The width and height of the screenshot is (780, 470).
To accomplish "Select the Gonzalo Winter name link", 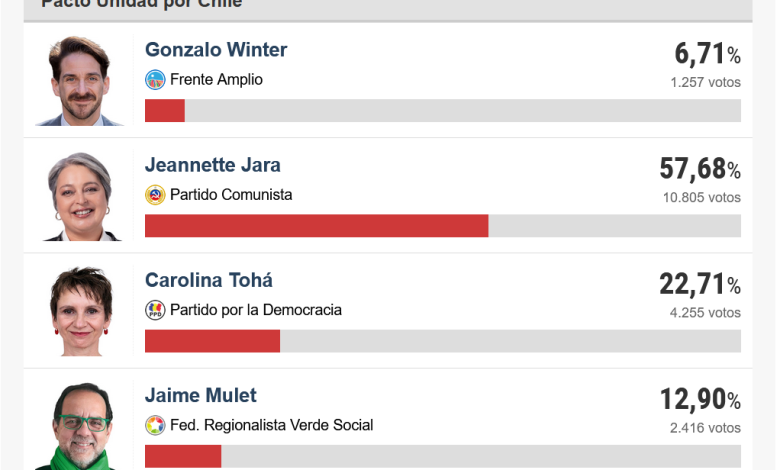I will coord(216,50).
